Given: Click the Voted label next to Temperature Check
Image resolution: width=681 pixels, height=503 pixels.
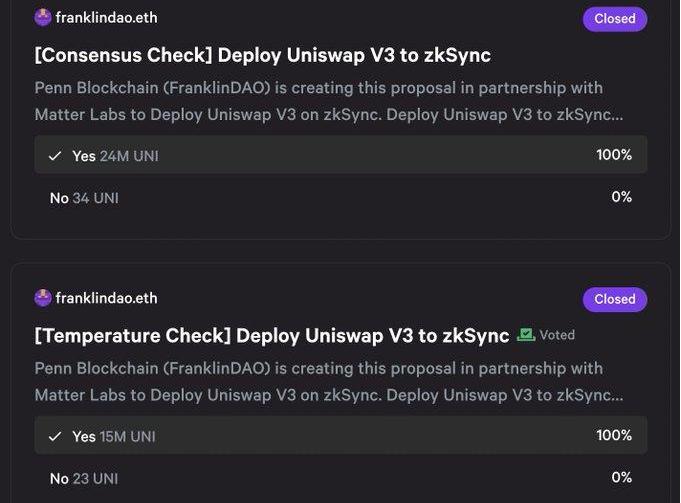Looking at the screenshot, I should click(x=557, y=335).
